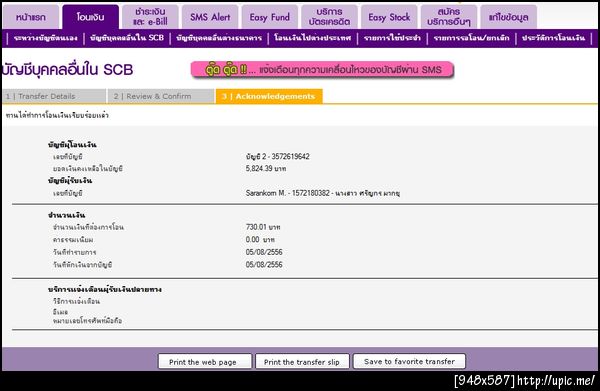Click Print the transfer slip button

302,362
